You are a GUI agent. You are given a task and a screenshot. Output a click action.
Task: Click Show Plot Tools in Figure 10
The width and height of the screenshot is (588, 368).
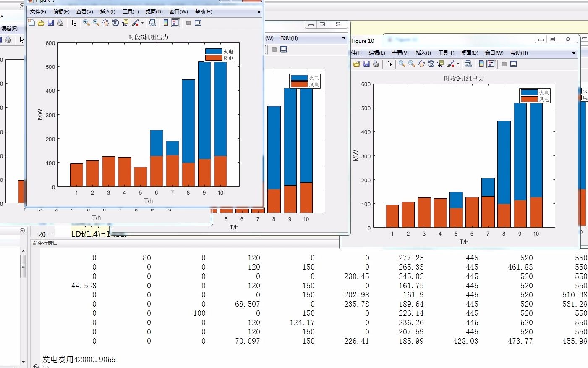(x=514, y=64)
